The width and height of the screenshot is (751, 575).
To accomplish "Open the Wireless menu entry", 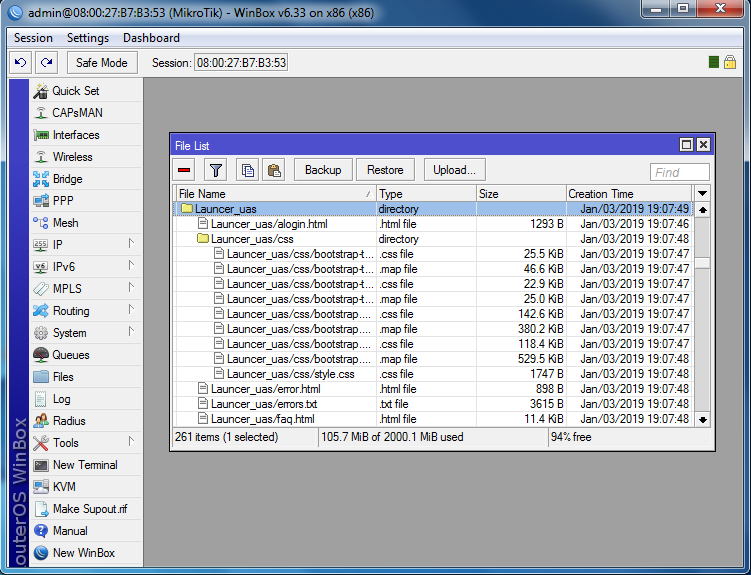I will (x=87, y=157).
